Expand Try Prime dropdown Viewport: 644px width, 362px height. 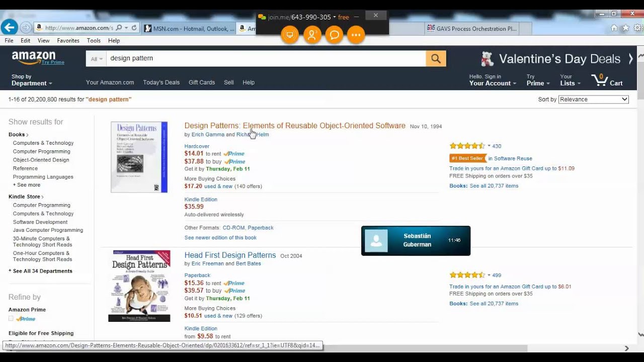click(x=538, y=80)
